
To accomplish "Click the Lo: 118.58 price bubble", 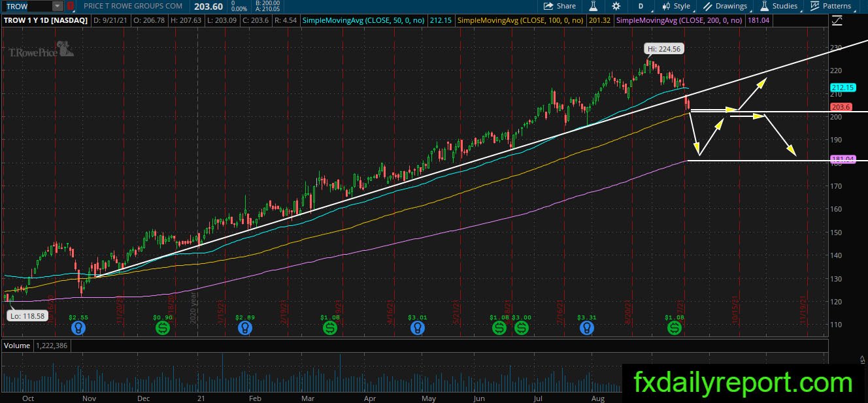I will (27, 315).
